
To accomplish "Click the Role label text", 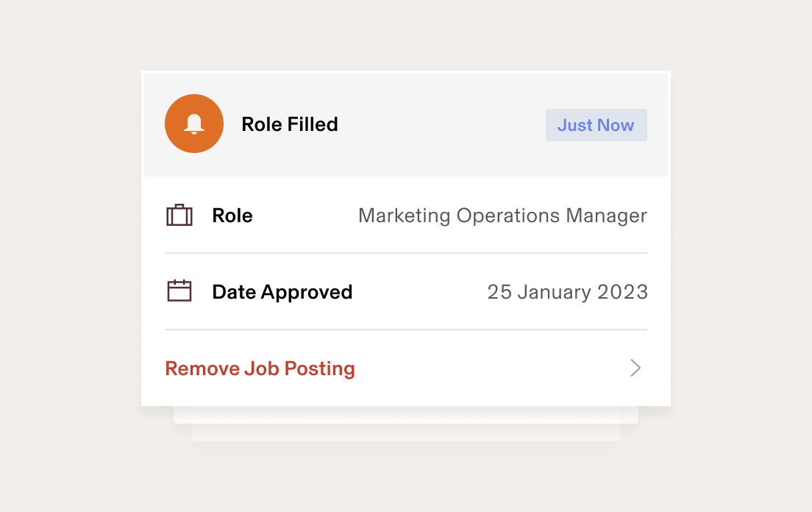I will 232,215.
